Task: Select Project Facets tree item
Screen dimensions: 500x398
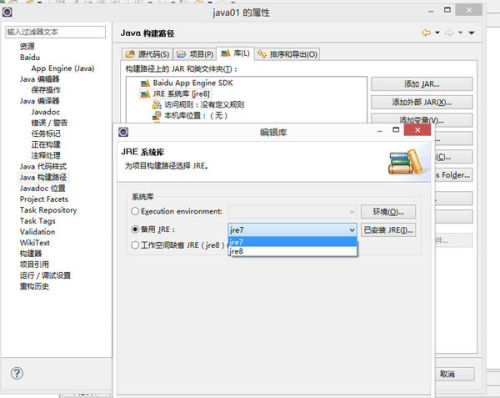Action: 44,199
